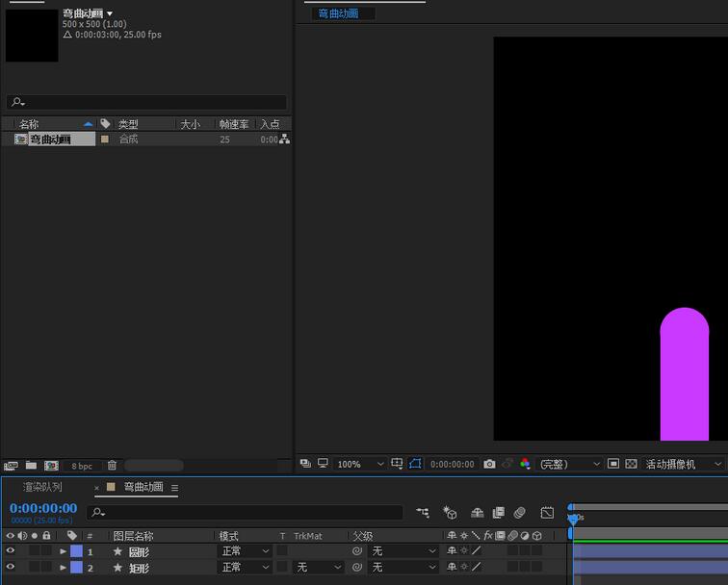
Task: Click the 8 bpc color depth button
Action: (82, 466)
